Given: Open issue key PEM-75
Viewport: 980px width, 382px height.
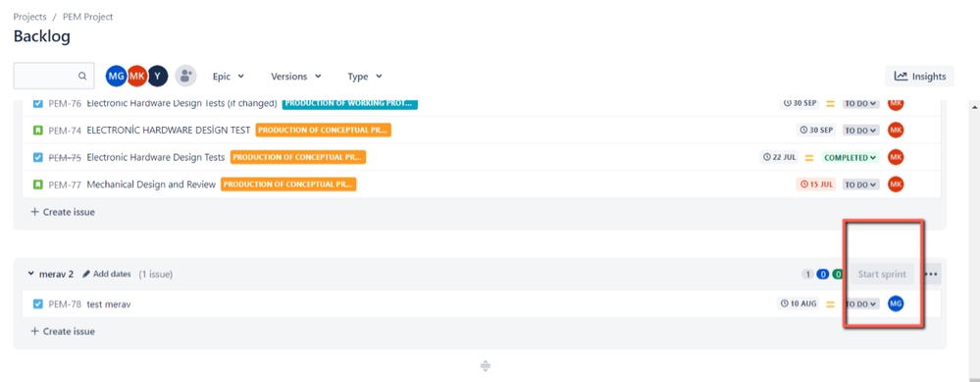Looking at the screenshot, I should (x=65, y=157).
